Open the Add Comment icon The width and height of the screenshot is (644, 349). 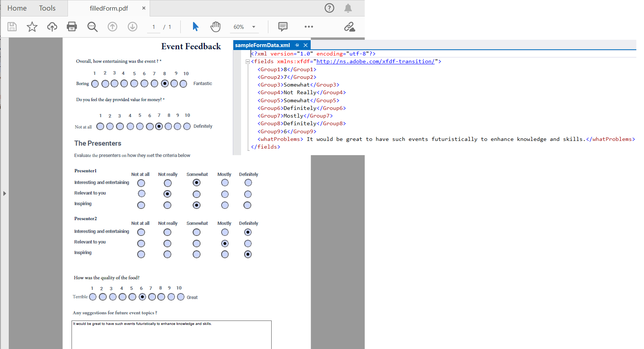point(283,27)
